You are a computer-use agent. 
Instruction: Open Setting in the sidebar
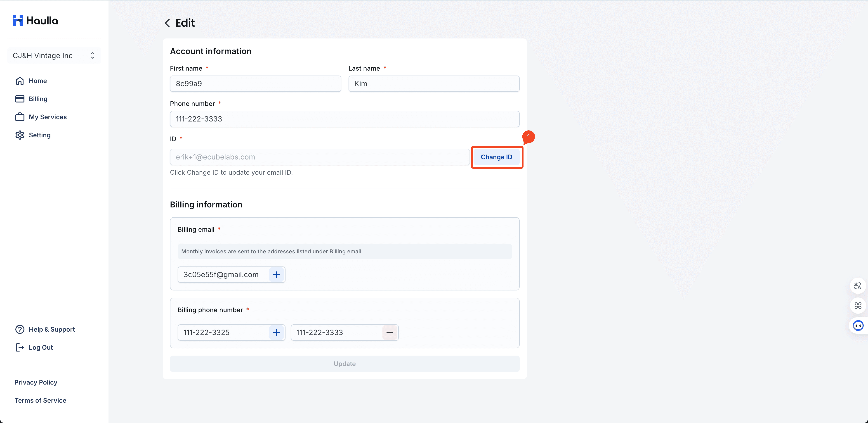(x=39, y=135)
